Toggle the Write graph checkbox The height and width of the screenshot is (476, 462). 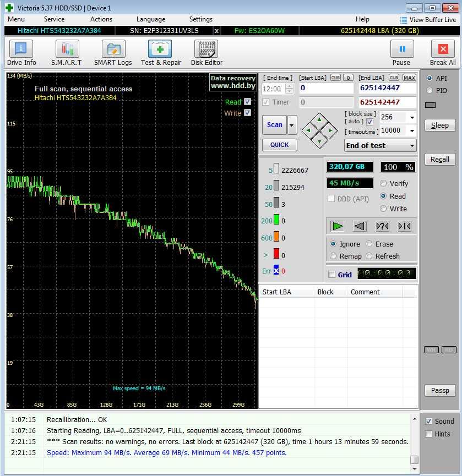[248, 113]
